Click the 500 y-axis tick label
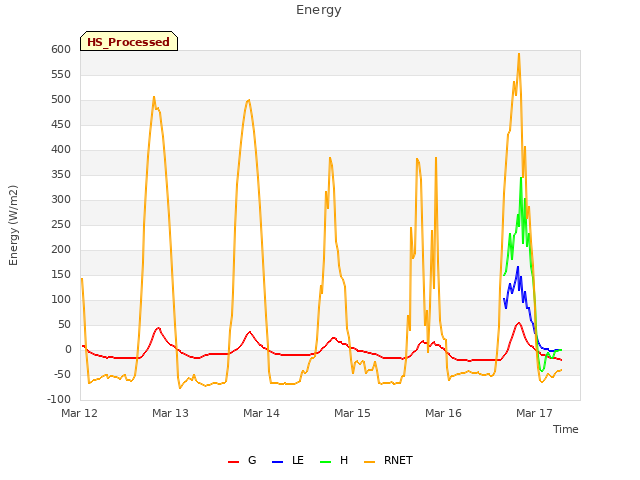The width and height of the screenshot is (640, 480). tap(61, 100)
